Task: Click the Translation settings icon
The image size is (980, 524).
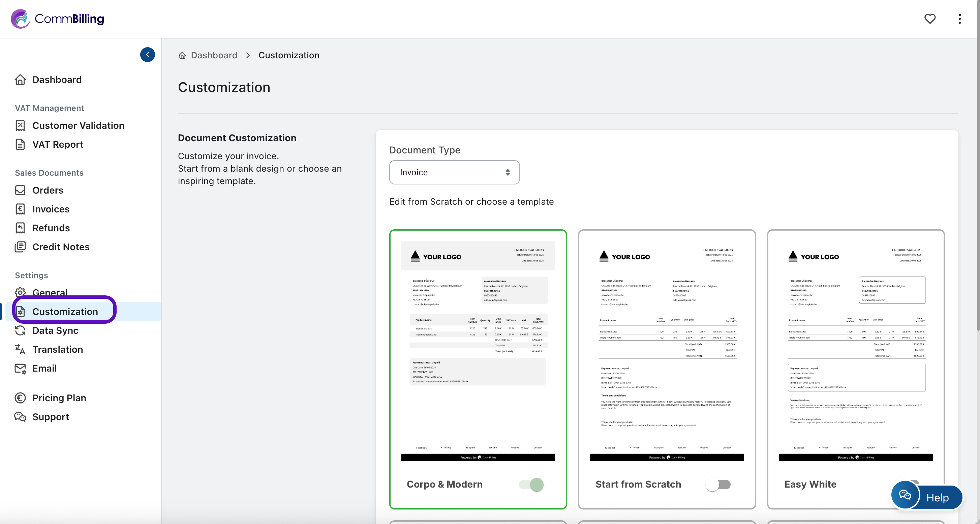Action: click(x=20, y=349)
